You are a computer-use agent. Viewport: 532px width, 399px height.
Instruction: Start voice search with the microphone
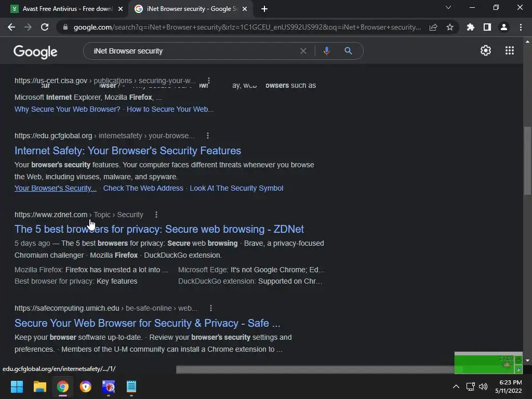click(x=326, y=51)
